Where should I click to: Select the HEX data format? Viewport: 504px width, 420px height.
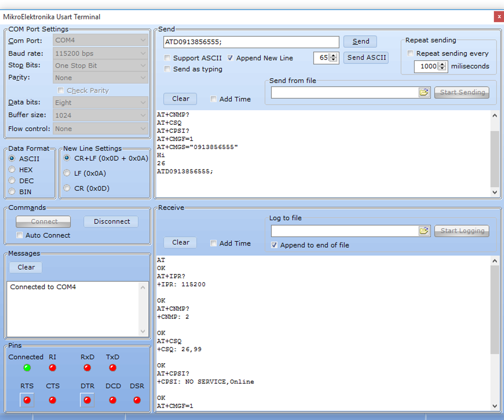pyautogui.click(x=12, y=170)
